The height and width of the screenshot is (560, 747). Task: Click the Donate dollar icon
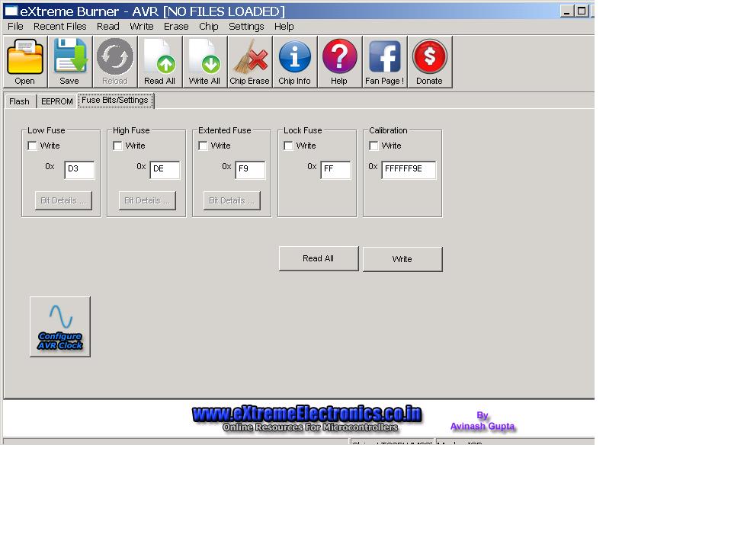pyautogui.click(x=429, y=62)
